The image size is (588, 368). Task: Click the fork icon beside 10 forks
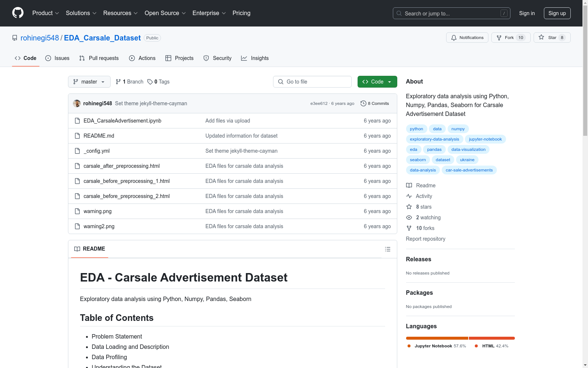click(409, 228)
